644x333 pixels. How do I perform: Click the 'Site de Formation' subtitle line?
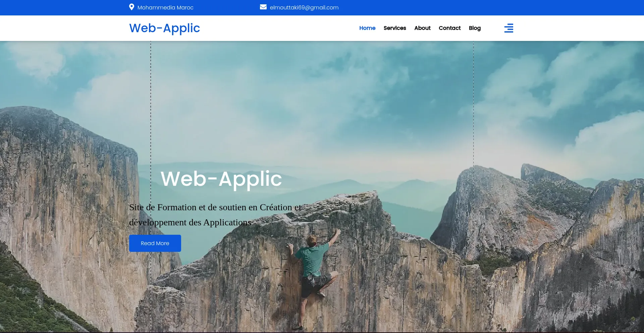(x=215, y=207)
